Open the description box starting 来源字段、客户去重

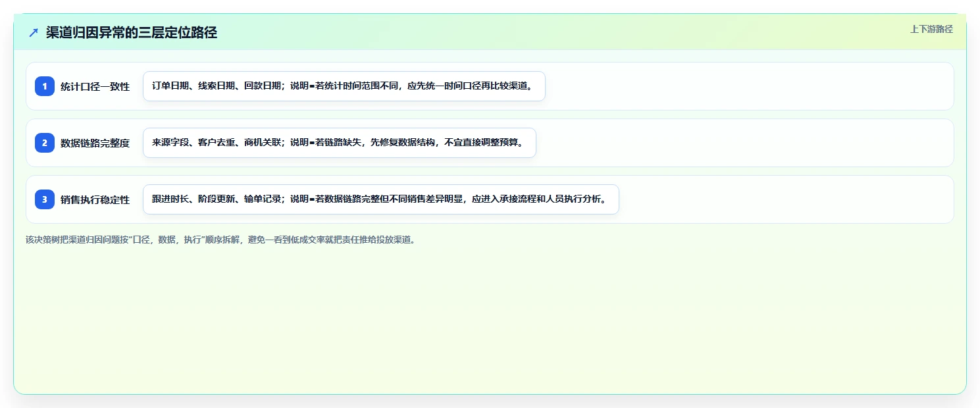pos(340,143)
